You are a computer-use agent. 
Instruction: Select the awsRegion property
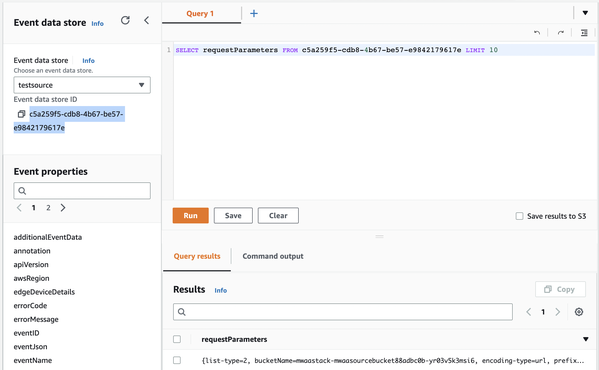tap(31, 278)
